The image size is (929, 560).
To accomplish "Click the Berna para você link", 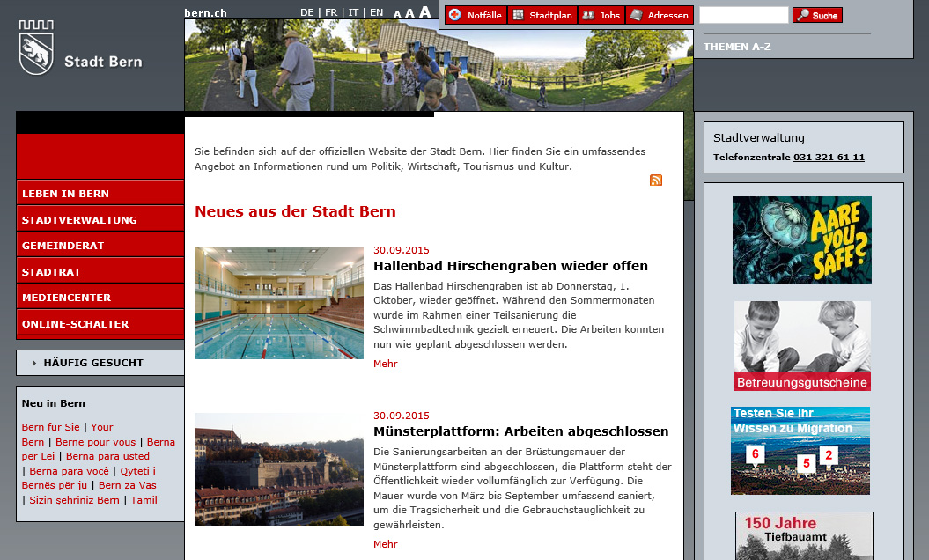I will 69,471.
